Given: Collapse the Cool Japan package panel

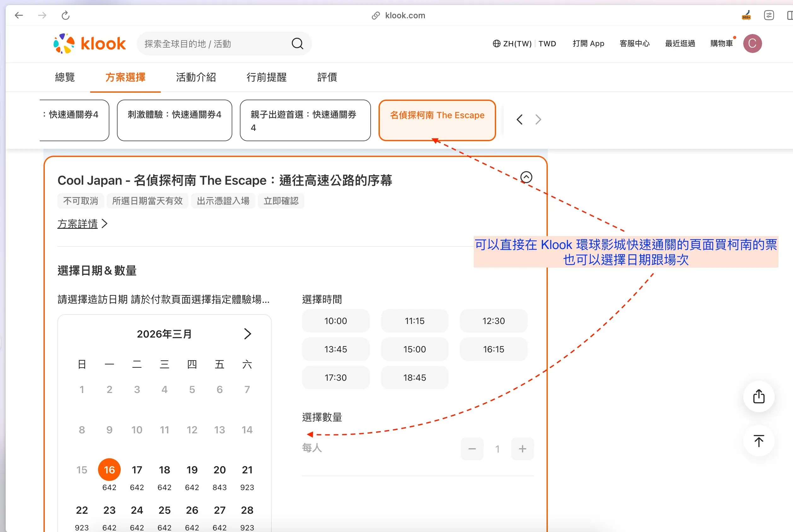Looking at the screenshot, I should pos(526,177).
